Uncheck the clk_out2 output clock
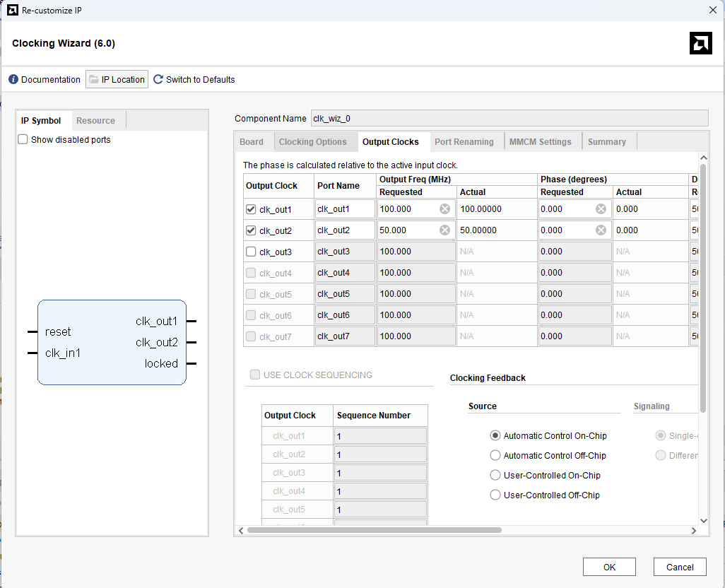Viewport: 725px width, 588px height. tap(251, 230)
